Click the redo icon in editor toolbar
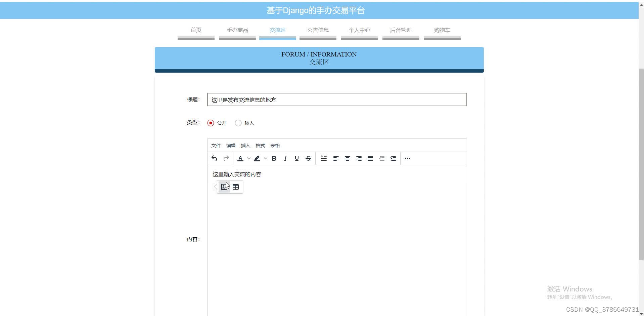 (226, 158)
